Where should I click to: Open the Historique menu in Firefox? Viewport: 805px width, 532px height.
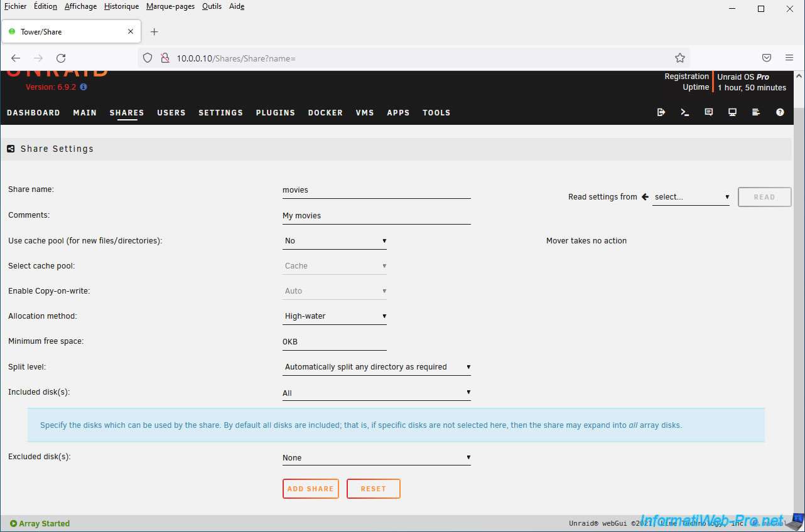click(x=121, y=6)
